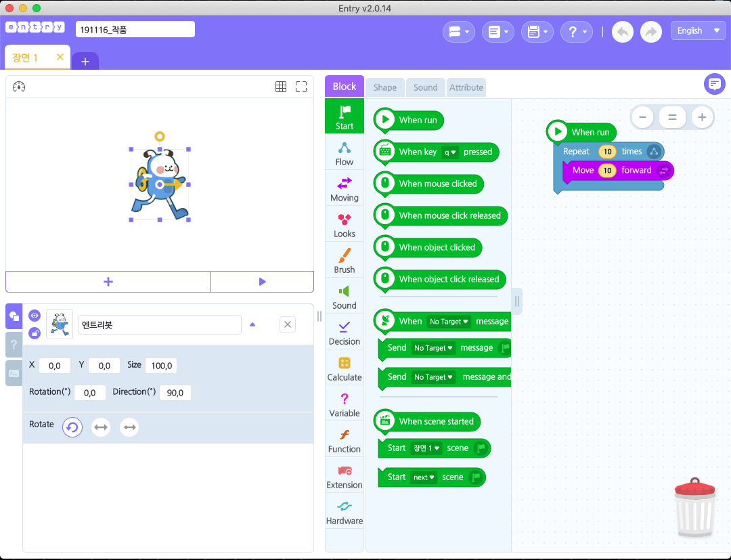Image resolution: width=731 pixels, height=560 pixels.
Task: Toggle lock icon of 엔트리봇 object
Action: click(35, 333)
